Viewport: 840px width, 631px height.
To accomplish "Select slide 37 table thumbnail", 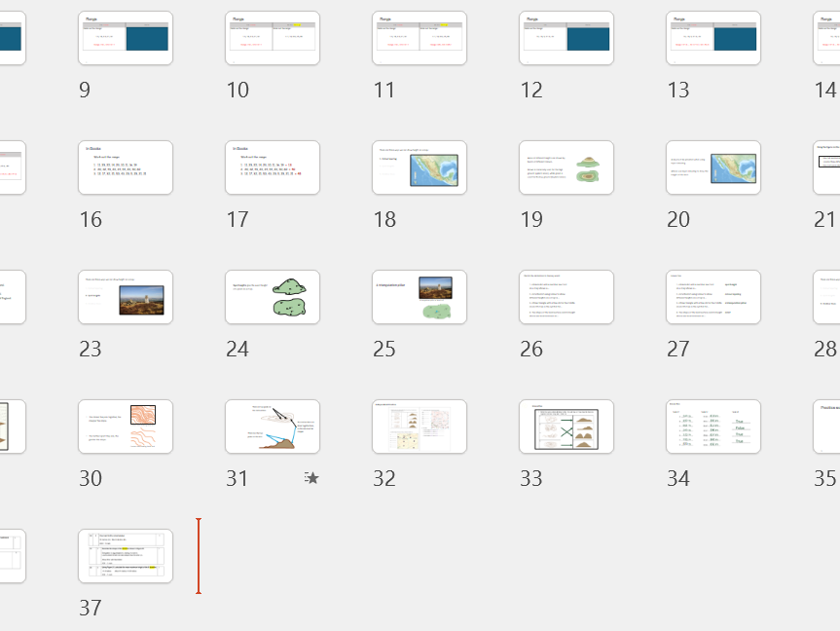I will [126, 556].
